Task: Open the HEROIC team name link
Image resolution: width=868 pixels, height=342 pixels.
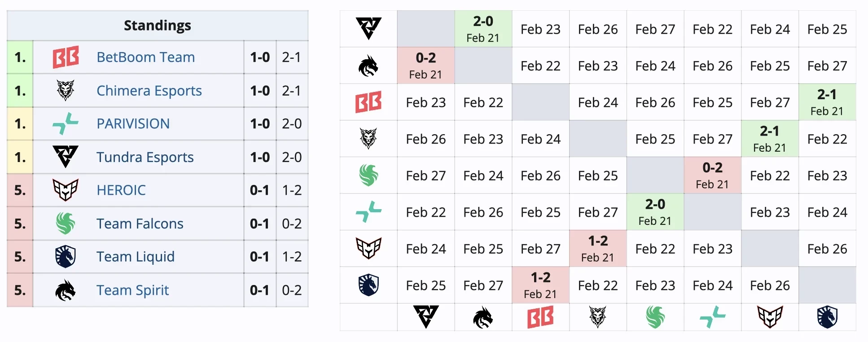Action: point(121,190)
